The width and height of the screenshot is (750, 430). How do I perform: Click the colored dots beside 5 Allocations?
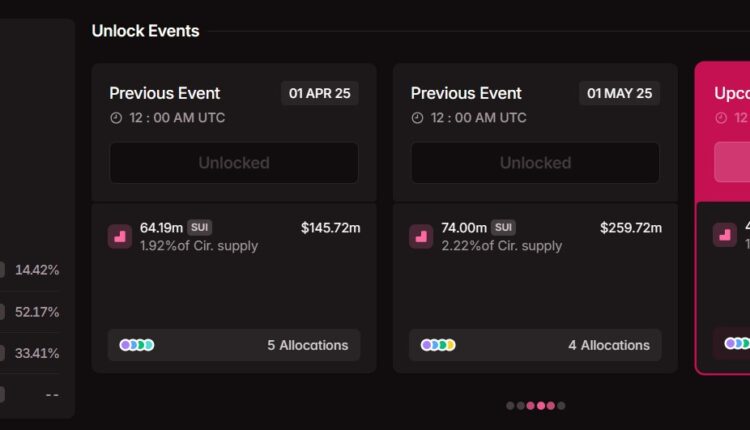(137, 345)
